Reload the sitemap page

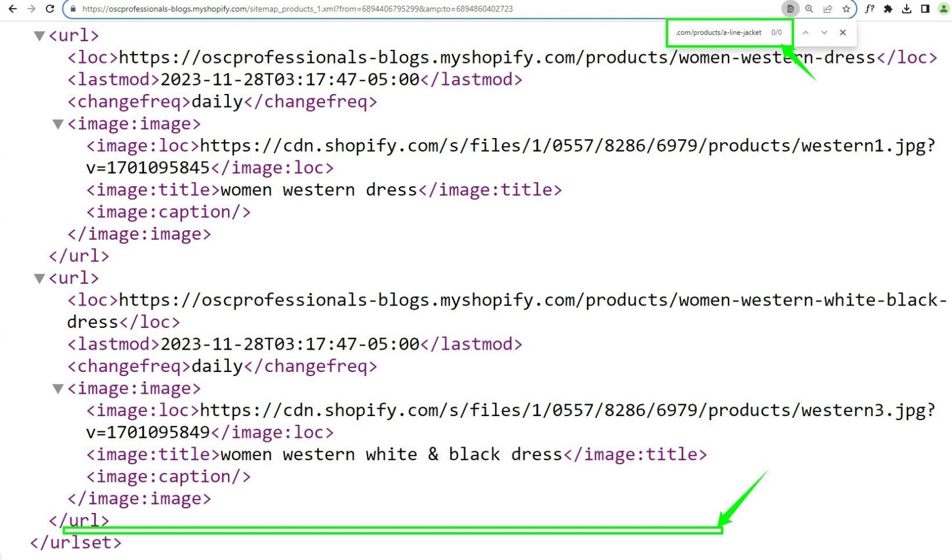pos(50,9)
